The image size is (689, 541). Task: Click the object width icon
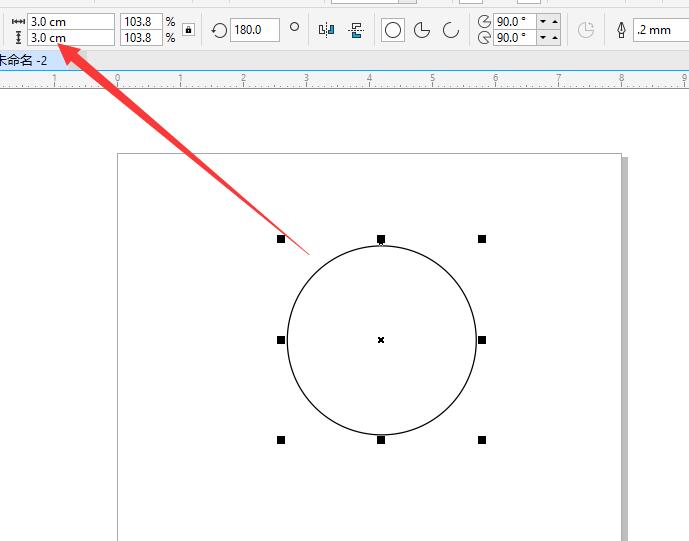(x=18, y=21)
